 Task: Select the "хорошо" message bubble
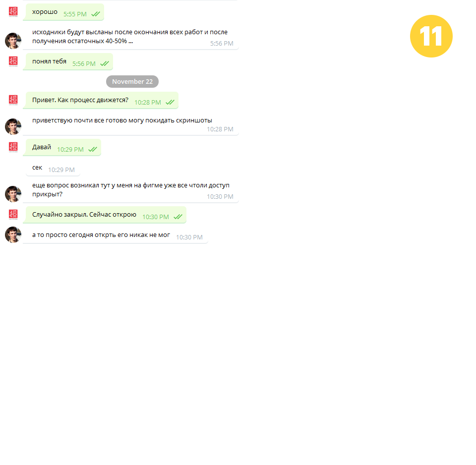pyautogui.click(x=63, y=12)
